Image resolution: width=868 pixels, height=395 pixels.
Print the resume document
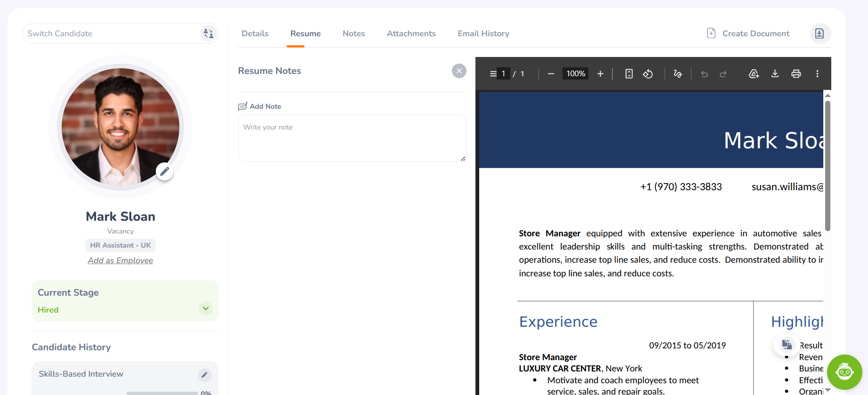(796, 73)
